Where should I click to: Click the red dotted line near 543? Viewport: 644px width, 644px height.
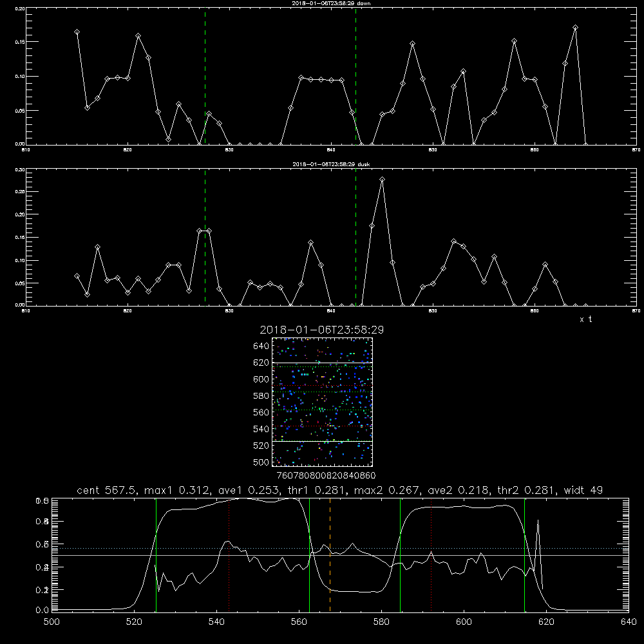click(229, 555)
